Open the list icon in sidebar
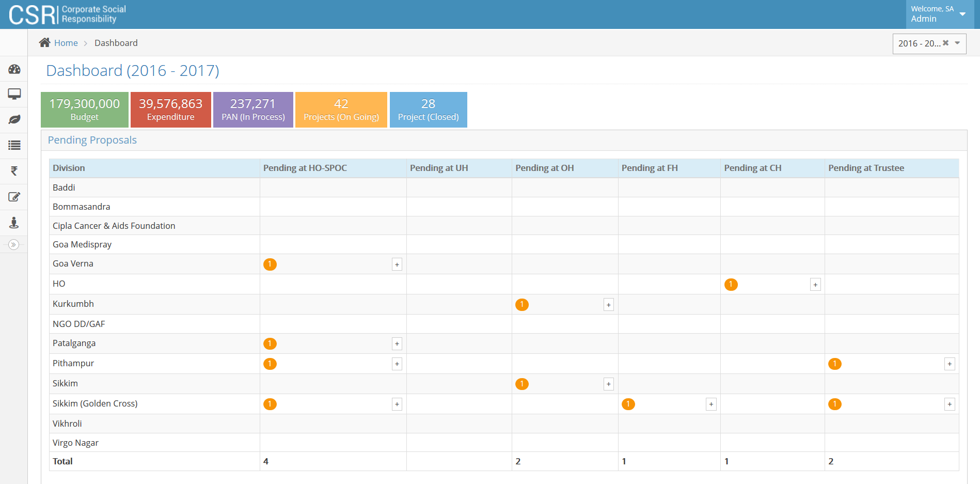Viewport: 980px width, 484px height. tap(14, 145)
